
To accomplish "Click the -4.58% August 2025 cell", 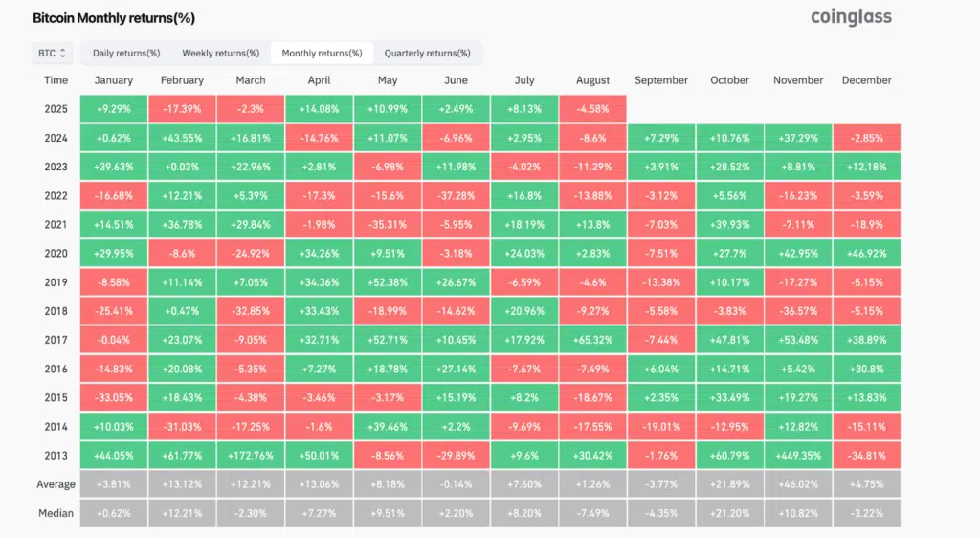I will (x=593, y=109).
